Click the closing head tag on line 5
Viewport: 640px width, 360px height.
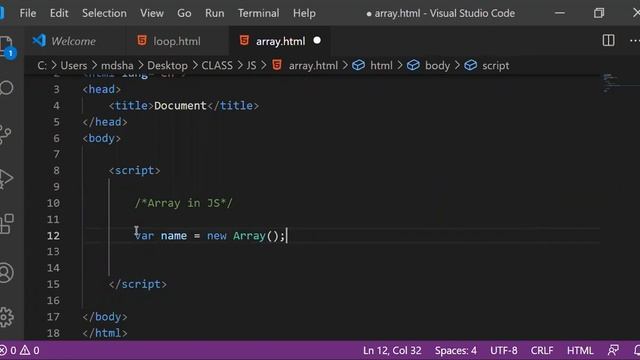105,122
